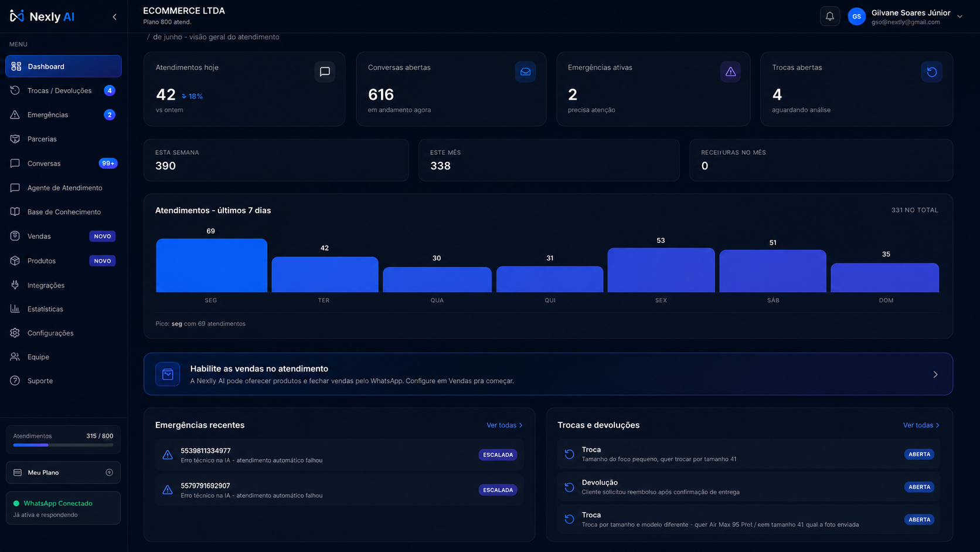Click the Integrações plug icon
The width and height of the screenshot is (980, 552).
[15, 285]
